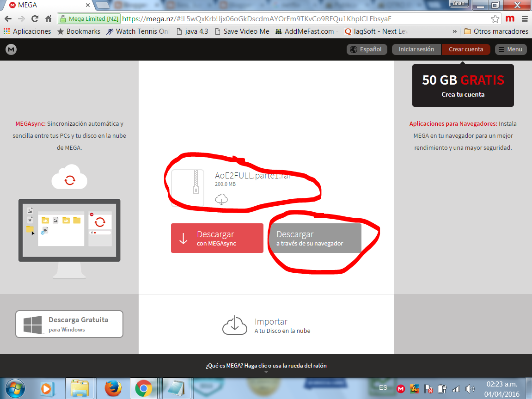Open the Español language selector

click(367, 49)
